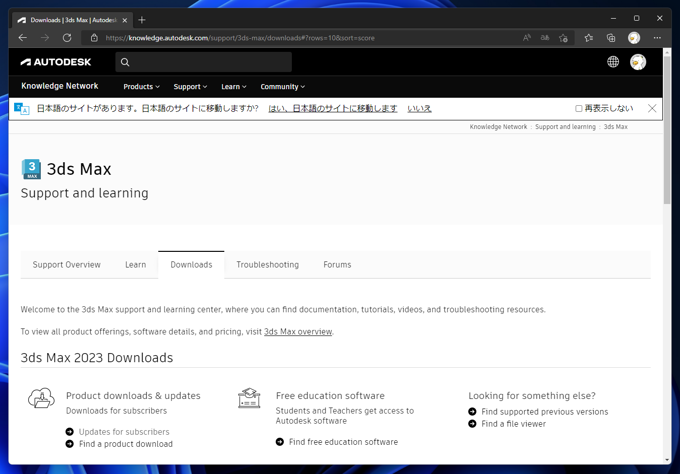This screenshot has width=680, height=474.
Task: Accept switching to the Japanese site
Action: (x=333, y=108)
